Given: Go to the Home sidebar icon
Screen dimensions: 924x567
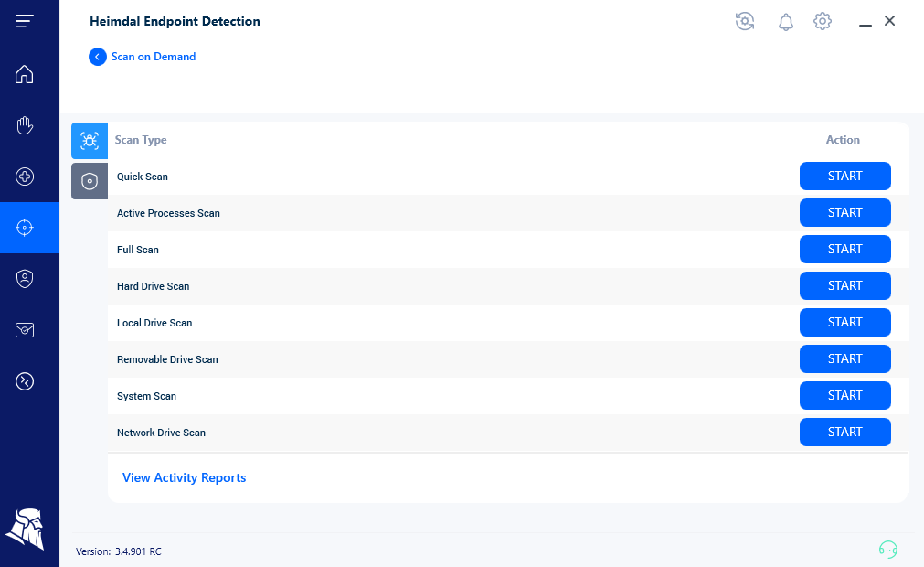Looking at the screenshot, I should coord(24,74).
